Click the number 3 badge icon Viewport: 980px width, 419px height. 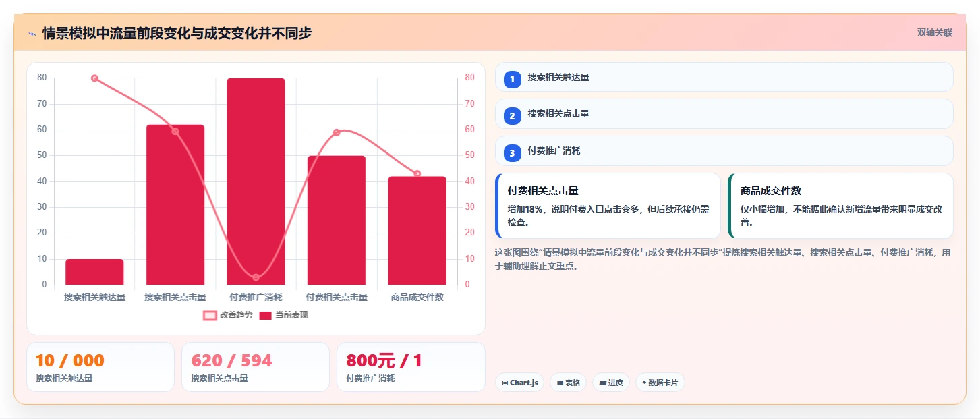(x=512, y=153)
